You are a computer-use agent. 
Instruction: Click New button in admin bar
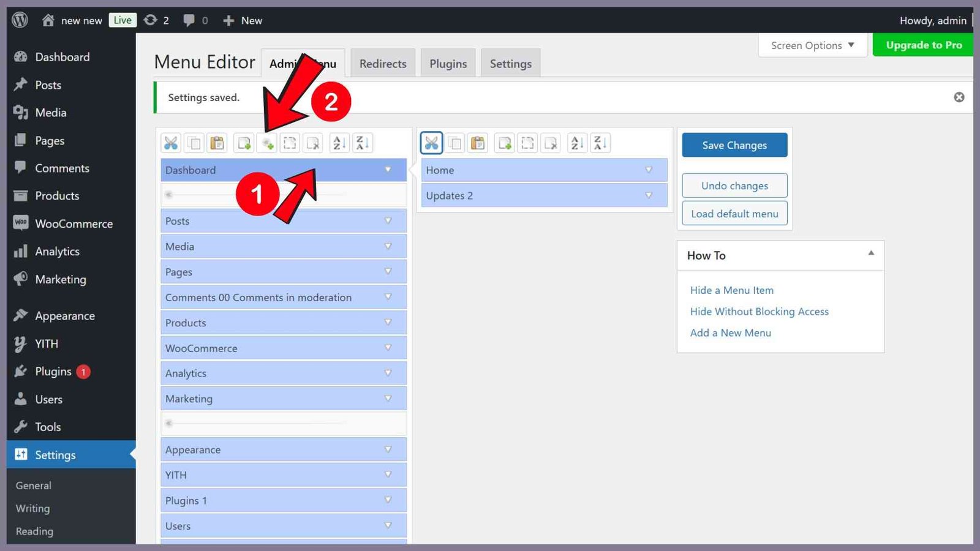(x=243, y=20)
